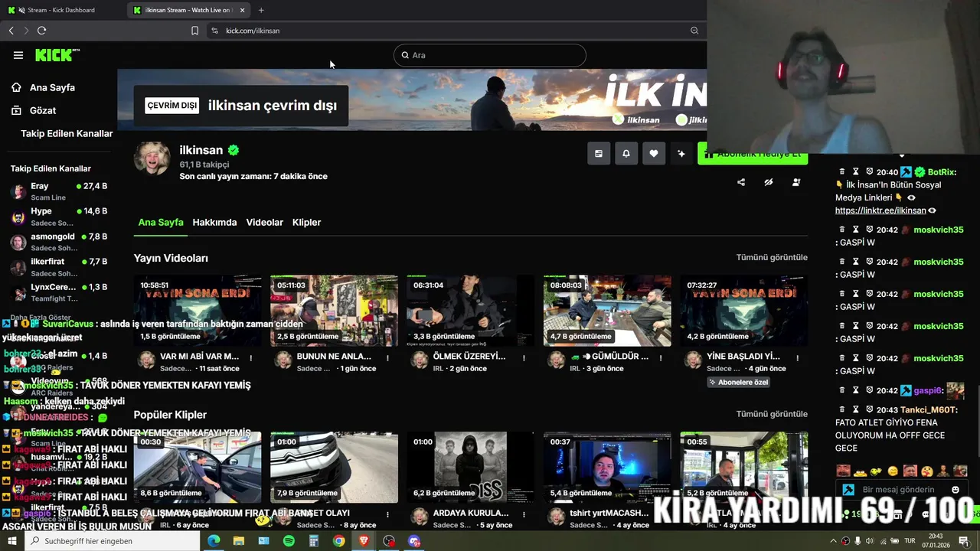Click the Windows taskbar search box
Viewport: 980px width, 551px height.
pyautogui.click(x=112, y=541)
